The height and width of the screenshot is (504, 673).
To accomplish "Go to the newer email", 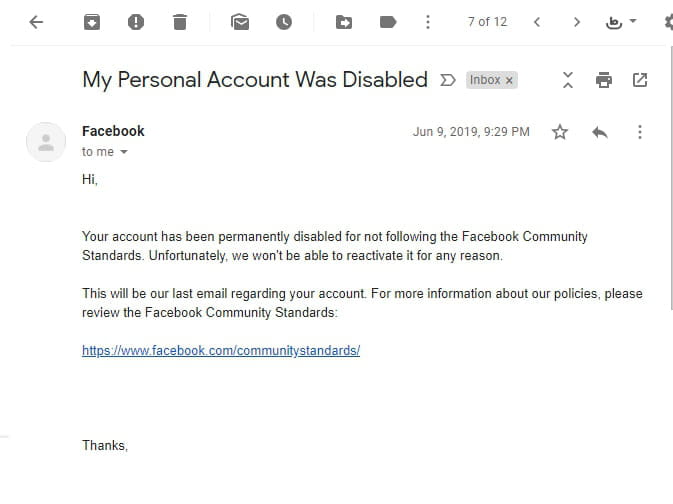I will (x=537, y=22).
